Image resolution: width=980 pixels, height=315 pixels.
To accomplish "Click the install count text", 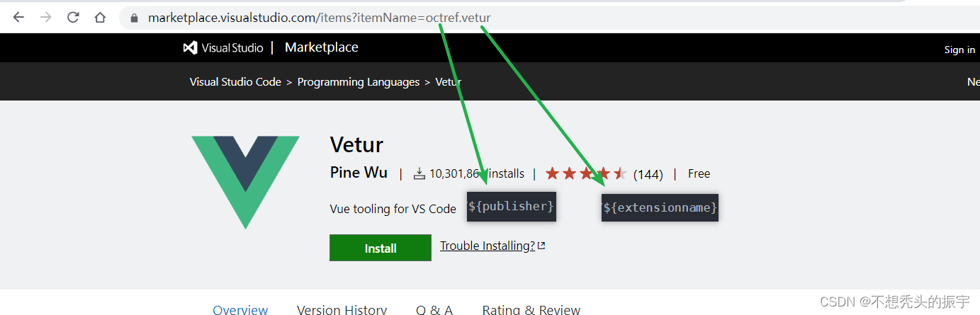I will (476, 173).
